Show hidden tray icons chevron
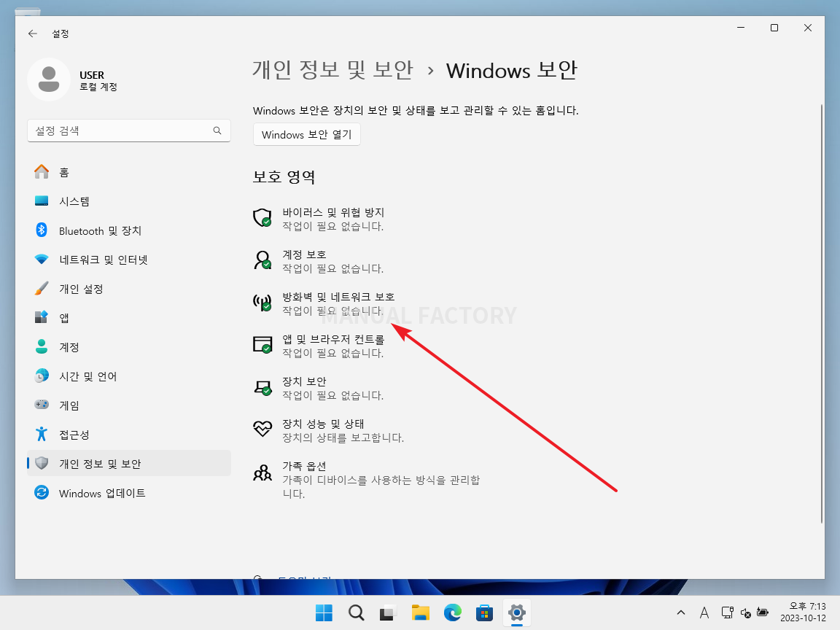840x630 pixels. coord(681,612)
